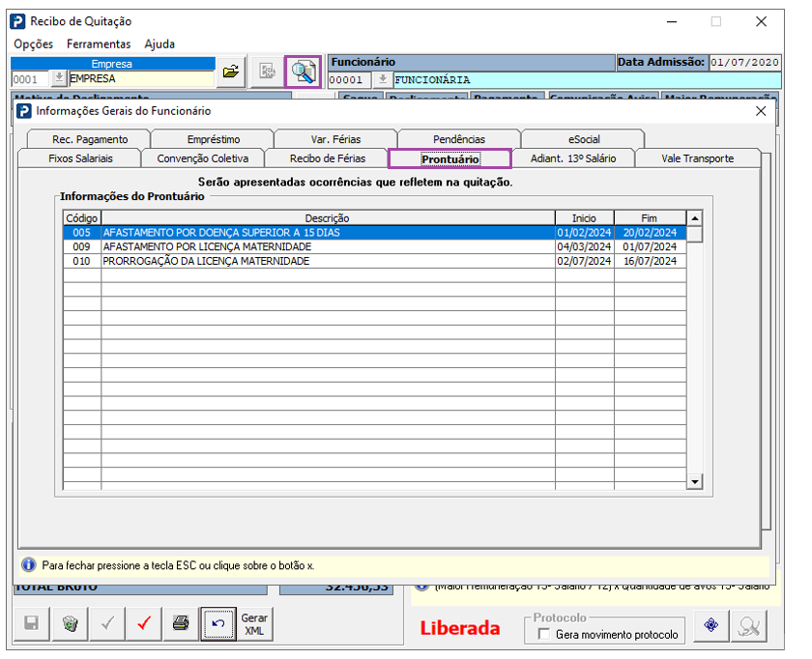Click the Data Admissão field 01/07/2020

(x=744, y=63)
